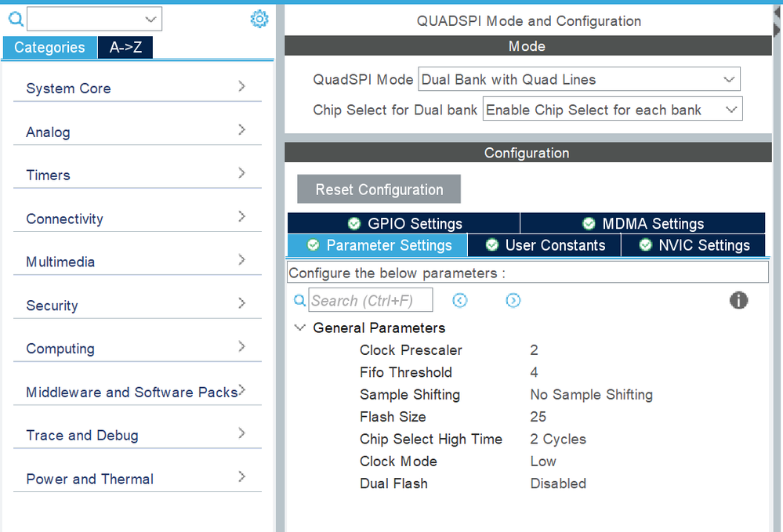783x532 pixels.
Task: Open the MDMA Settings tab
Action: [x=643, y=223]
